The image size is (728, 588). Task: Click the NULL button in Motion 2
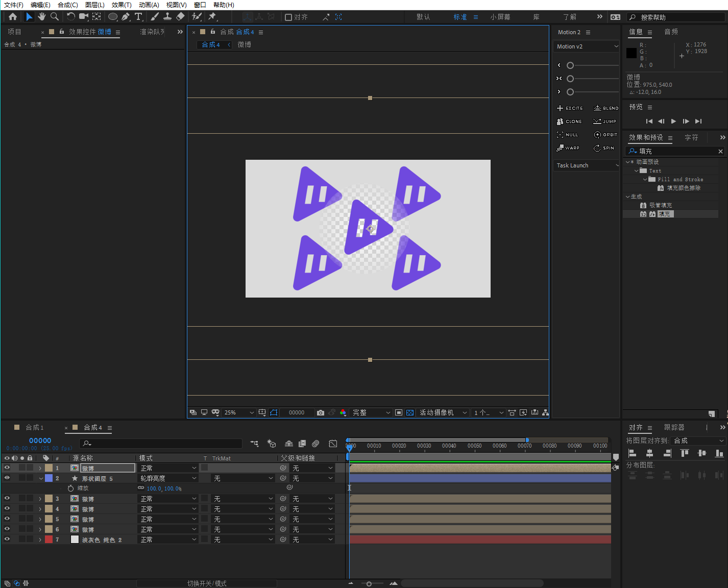click(568, 135)
